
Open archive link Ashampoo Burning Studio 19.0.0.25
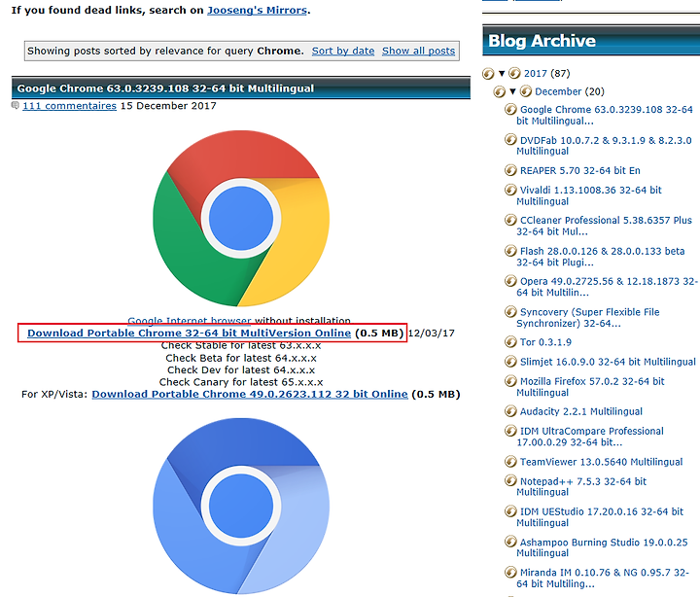(x=602, y=547)
